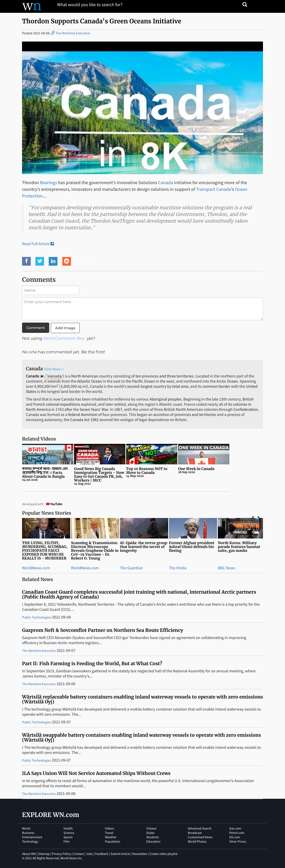Click the link icon beside The Maritime Executive
Viewport: 285px width, 868px height.
(53, 33)
